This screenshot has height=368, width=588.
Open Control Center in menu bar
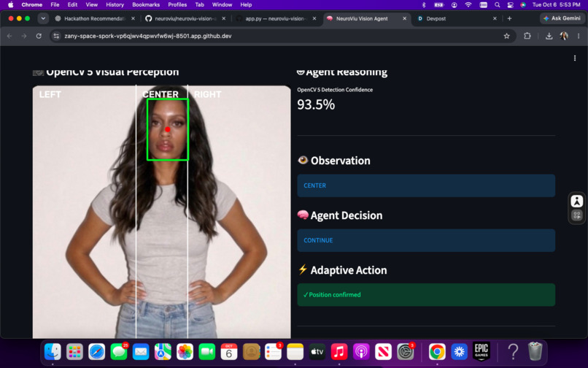tap(510, 4)
